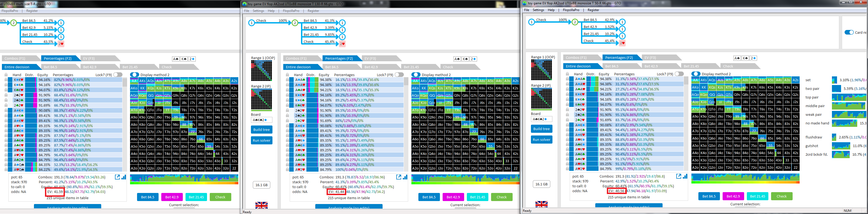Screen dimensions: 868x214
Task: Select root node 1 in T 50-R 66 tree
Action: click(x=531, y=22)
